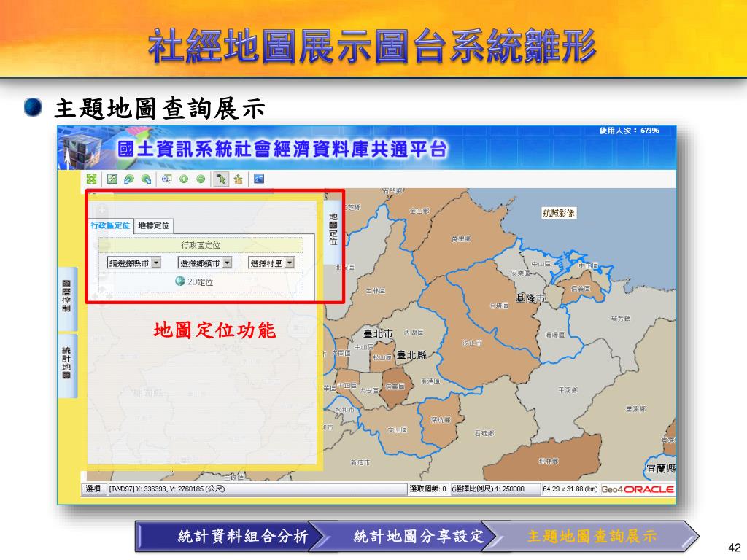Click the 行政區定位 panel header
The width and height of the screenshot is (747, 560).
[x=201, y=245]
